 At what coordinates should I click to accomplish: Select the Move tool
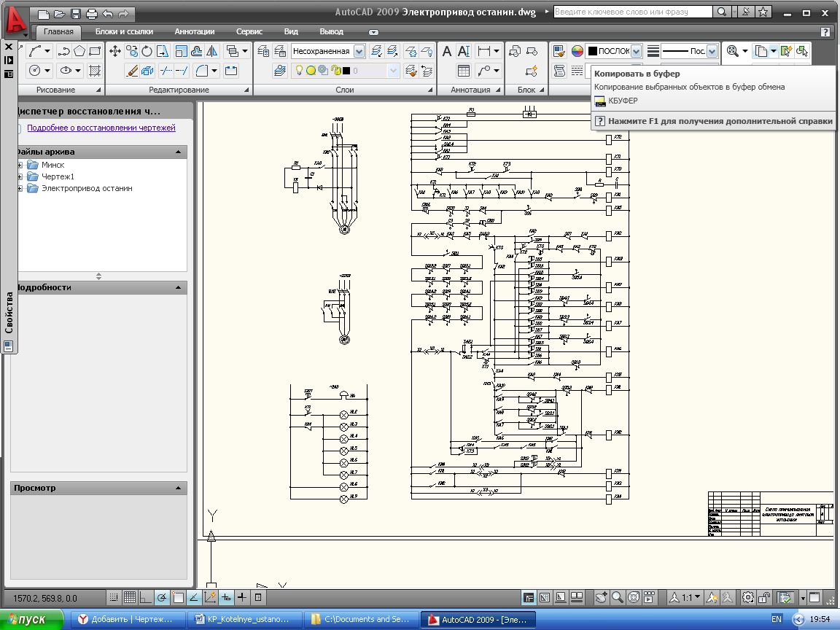pos(115,52)
